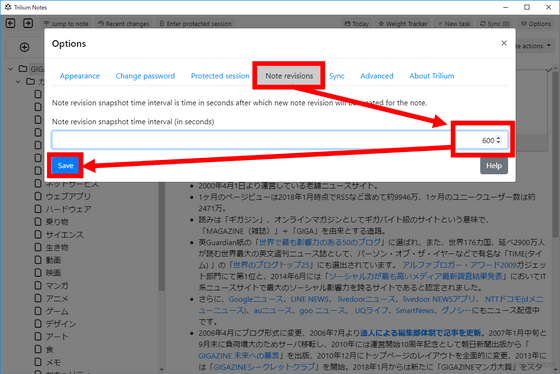Click the note icon beside 映画
Image resolution: width=560 pixels, height=374 pixels.
click(38, 273)
